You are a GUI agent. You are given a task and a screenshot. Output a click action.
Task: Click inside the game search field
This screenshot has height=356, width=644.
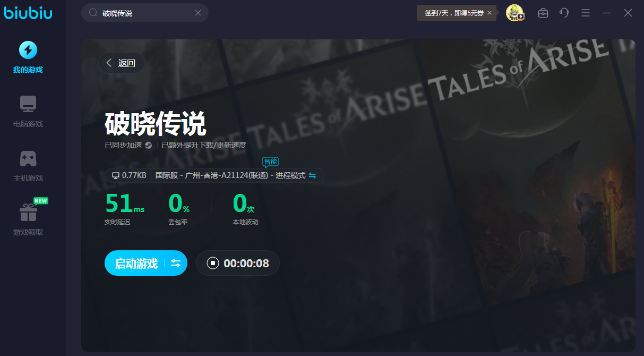pos(146,13)
